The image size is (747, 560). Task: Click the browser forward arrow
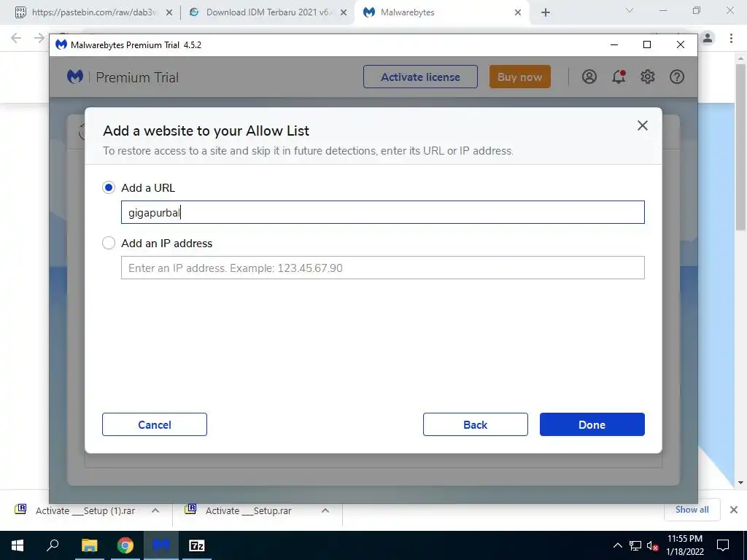pos(39,38)
